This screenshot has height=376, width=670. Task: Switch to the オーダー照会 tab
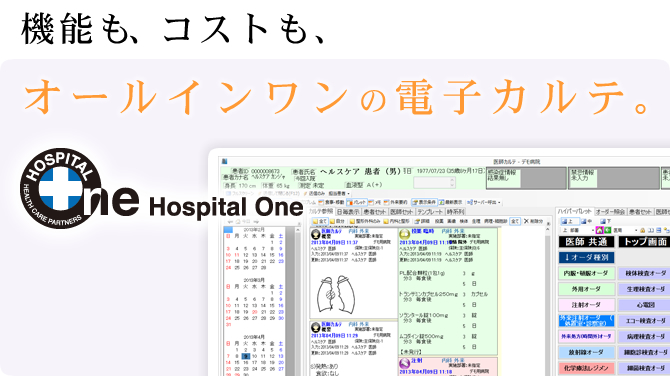click(610, 212)
